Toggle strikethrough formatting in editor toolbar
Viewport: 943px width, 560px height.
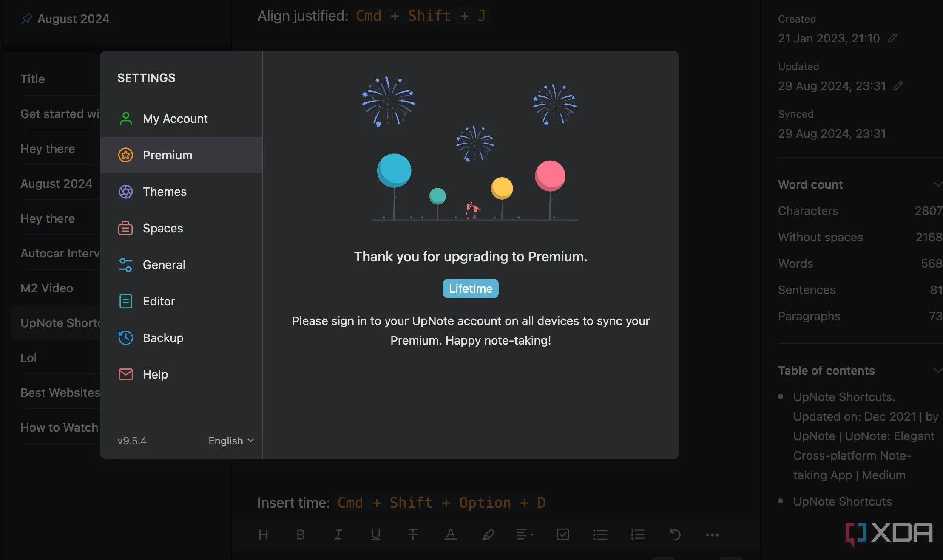coord(413,535)
